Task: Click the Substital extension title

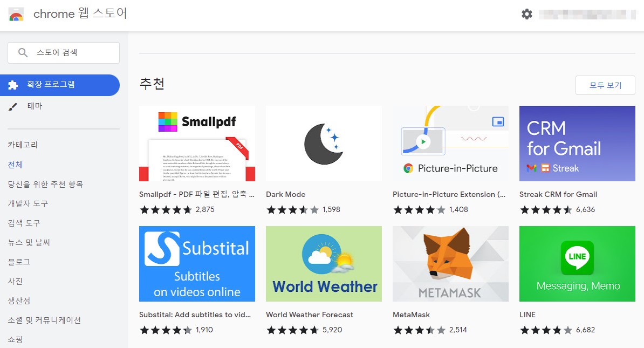Action: (196, 315)
